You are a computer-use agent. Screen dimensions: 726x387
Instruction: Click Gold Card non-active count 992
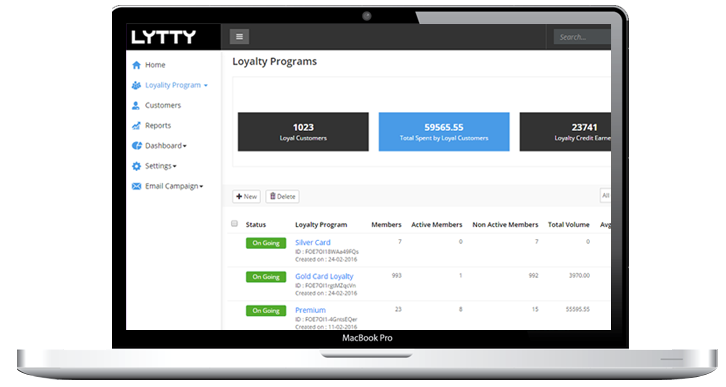click(533, 275)
